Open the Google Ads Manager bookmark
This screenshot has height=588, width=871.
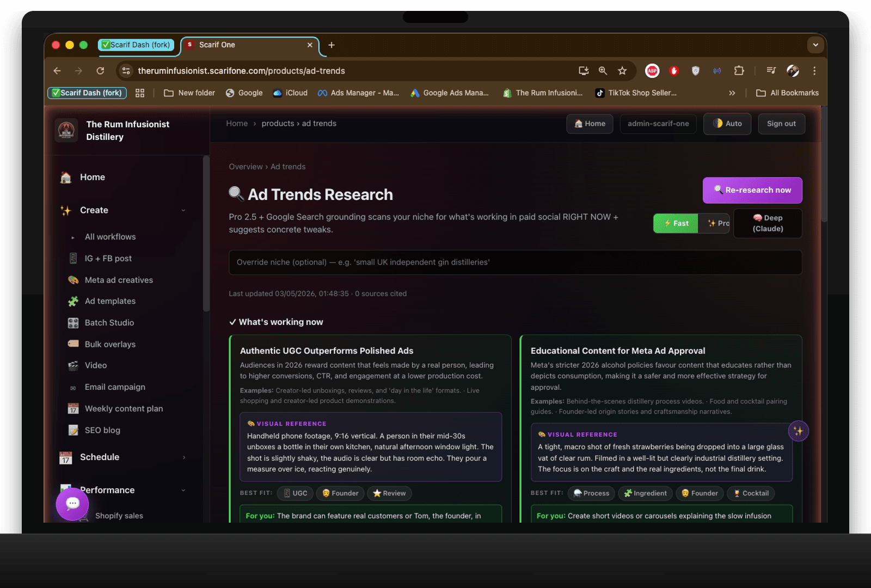pos(450,93)
